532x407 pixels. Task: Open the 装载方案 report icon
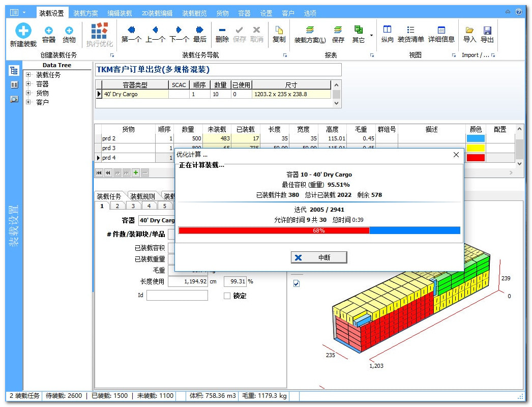point(310,31)
